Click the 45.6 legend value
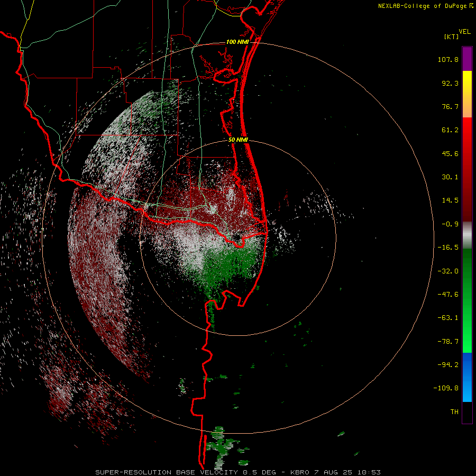The image size is (476, 476). point(450,154)
